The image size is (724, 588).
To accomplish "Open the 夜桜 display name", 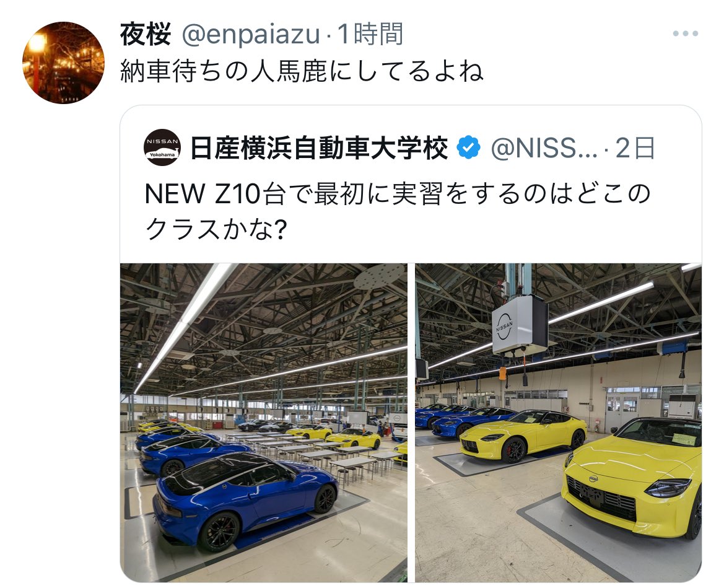I will [x=146, y=34].
